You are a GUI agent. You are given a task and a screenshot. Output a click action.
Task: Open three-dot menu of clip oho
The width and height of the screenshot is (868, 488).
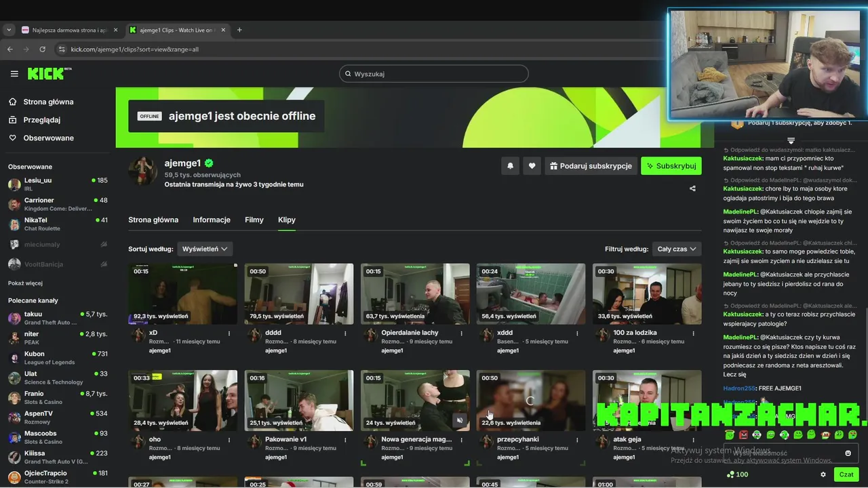tap(229, 440)
